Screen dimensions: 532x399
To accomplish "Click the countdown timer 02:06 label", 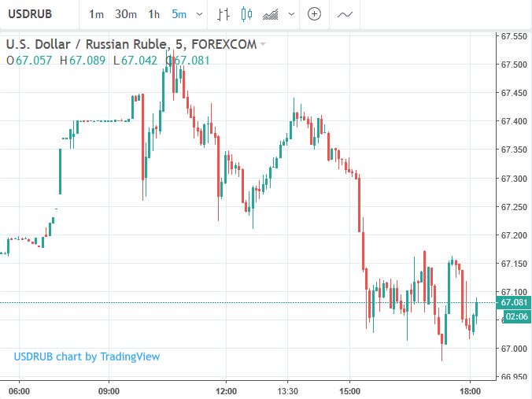I will pyautogui.click(x=516, y=316).
